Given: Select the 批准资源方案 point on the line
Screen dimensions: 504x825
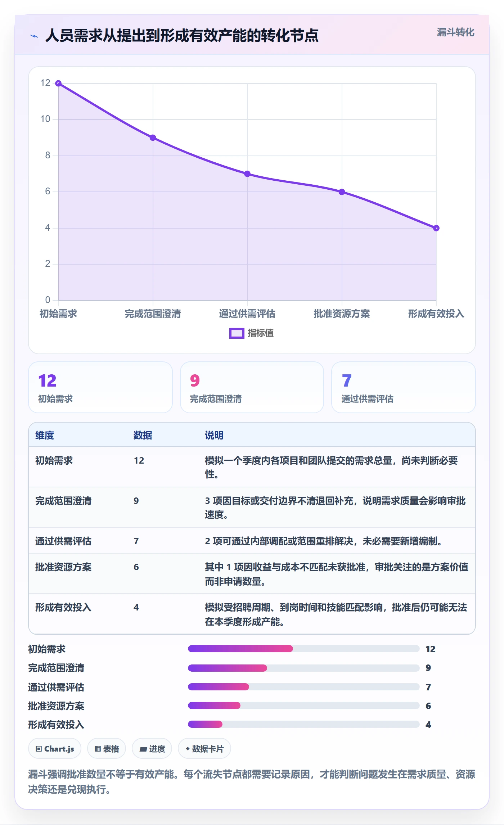Looking at the screenshot, I should point(342,192).
